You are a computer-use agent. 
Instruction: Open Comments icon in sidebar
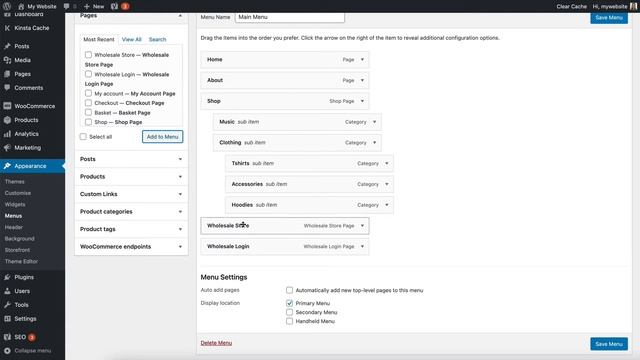click(x=7, y=88)
